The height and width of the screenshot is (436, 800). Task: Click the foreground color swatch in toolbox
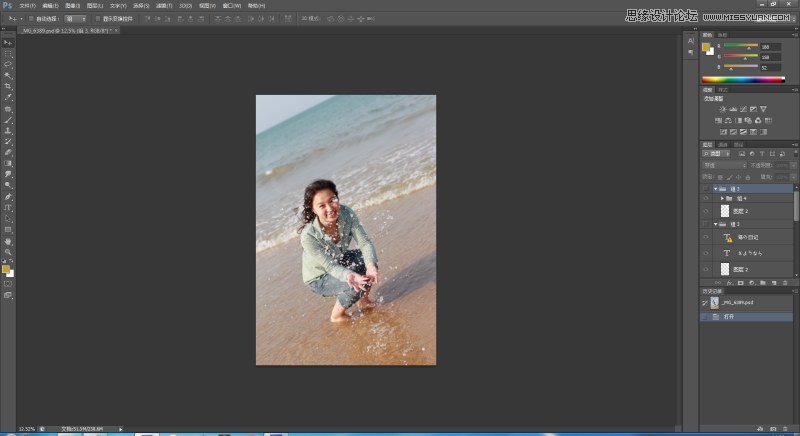pyautogui.click(x=6, y=268)
